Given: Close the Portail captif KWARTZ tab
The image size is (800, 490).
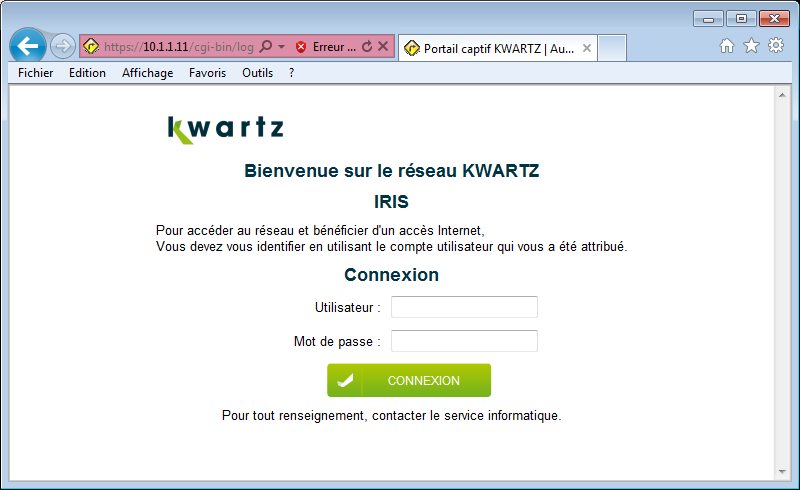Looking at the screenshot, I should [587, 48].
